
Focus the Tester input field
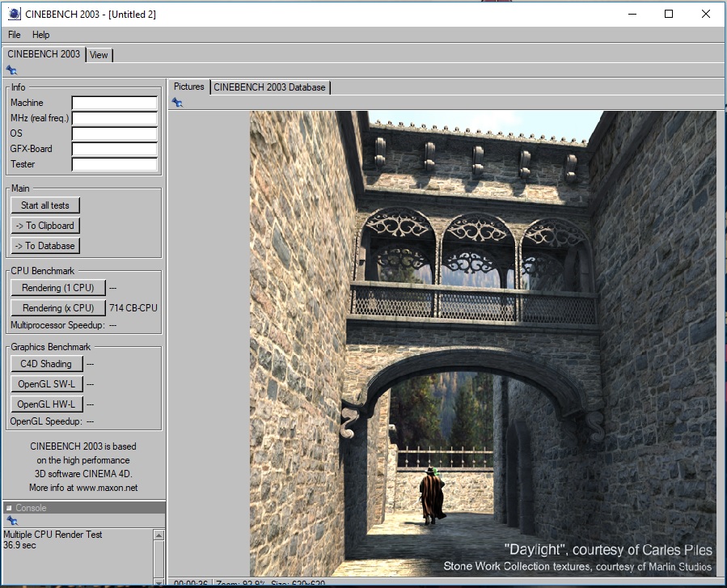pyautogui.click(x=115, y=164)
